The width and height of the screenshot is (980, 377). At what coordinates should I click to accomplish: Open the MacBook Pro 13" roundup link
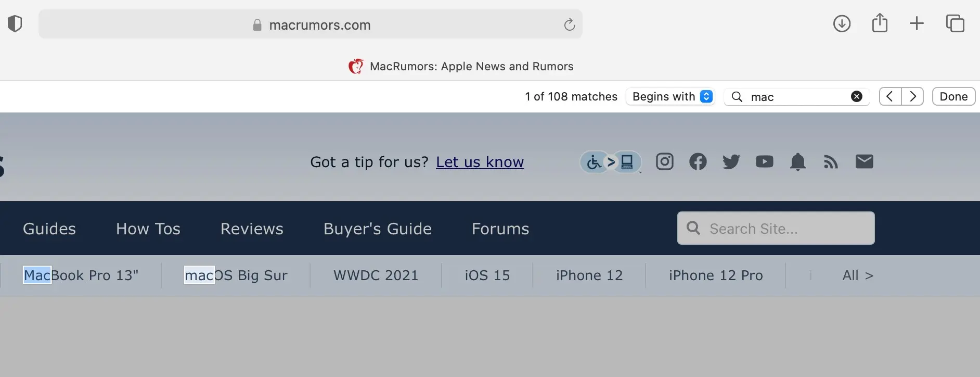tap(81, 275)
